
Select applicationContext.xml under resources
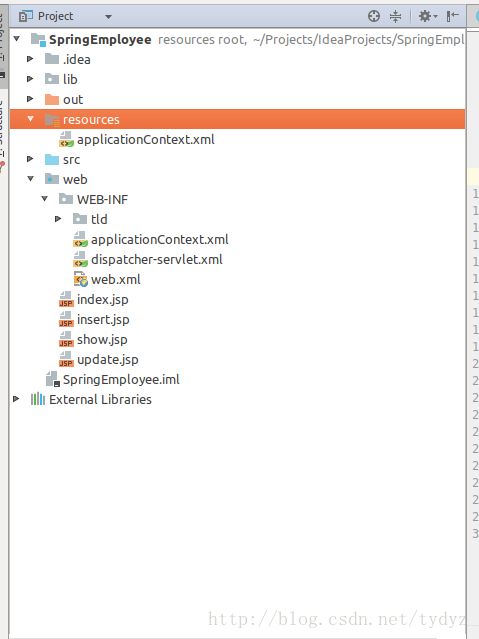pyautogui.click(x=146, y=139)
